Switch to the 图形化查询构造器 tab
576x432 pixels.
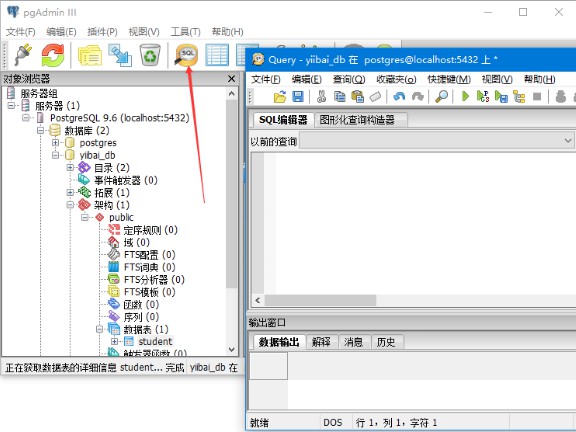coord(361,120)
